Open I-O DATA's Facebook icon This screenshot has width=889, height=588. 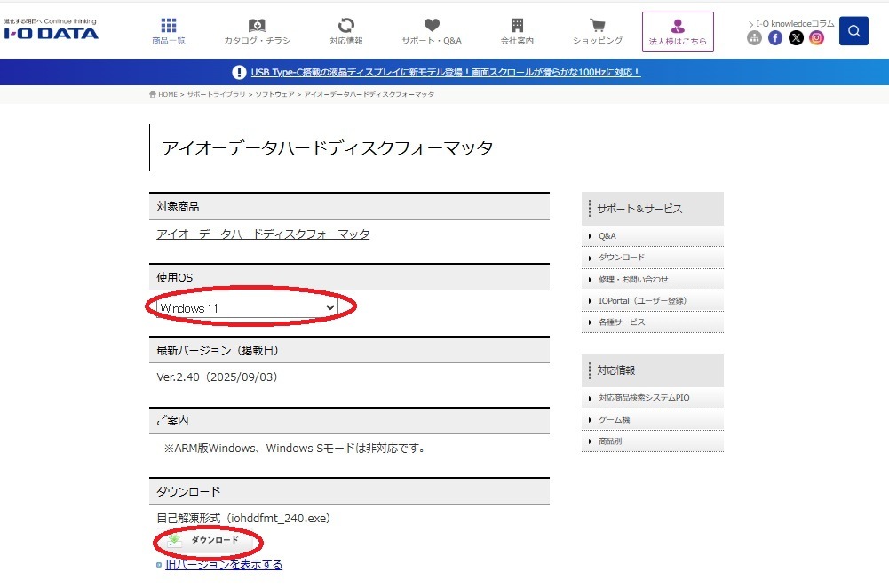click(x=775, y=37)
